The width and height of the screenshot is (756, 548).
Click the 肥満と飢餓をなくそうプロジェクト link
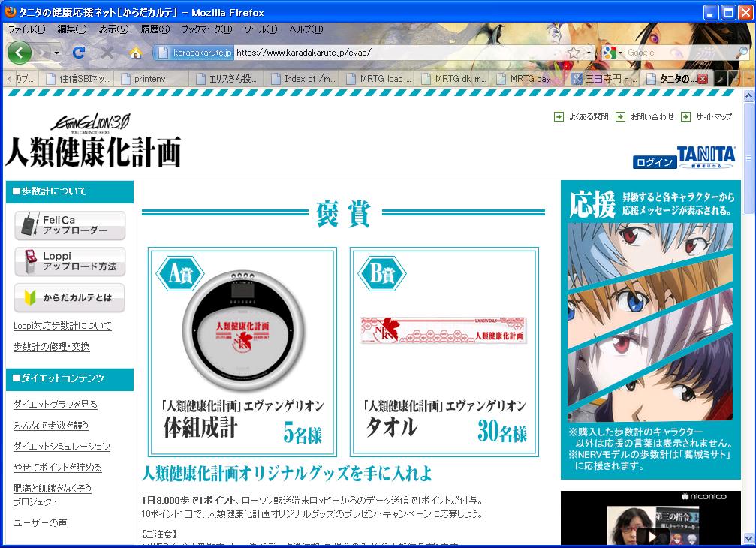(x=52, y=495)
